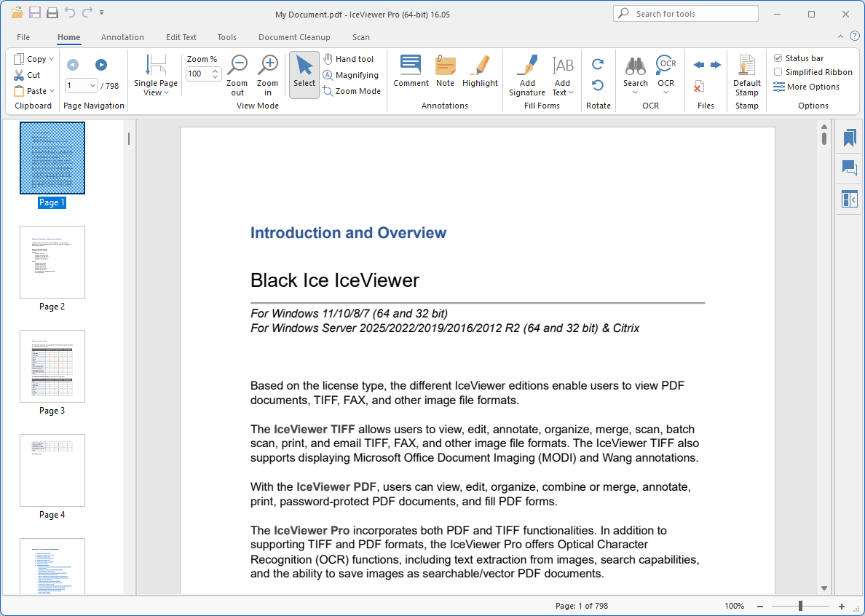Turn on Zoom Mode
This screenshot has width=865, height=616.
point(352,91)
